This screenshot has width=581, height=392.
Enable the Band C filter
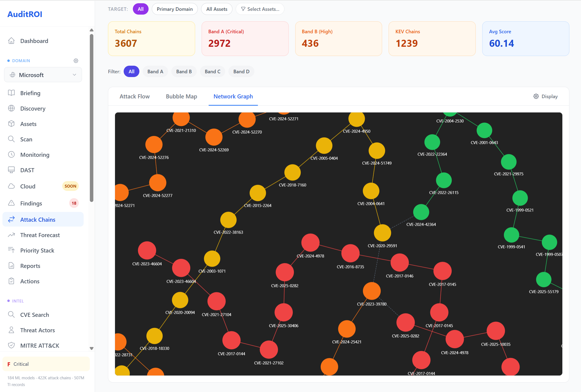click(x=212, y=71)
